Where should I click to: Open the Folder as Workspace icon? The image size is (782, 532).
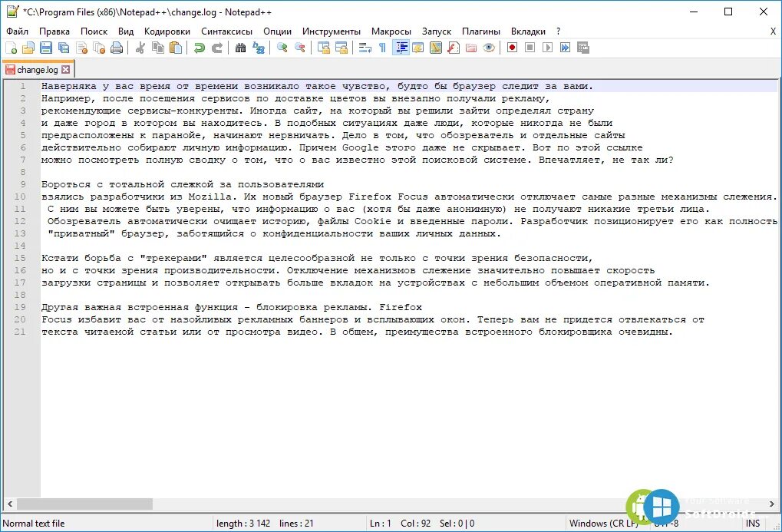click(471, 48)
